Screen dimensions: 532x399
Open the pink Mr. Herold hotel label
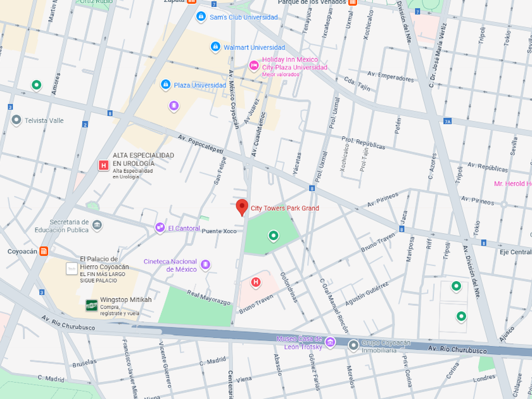coord(512,184)
